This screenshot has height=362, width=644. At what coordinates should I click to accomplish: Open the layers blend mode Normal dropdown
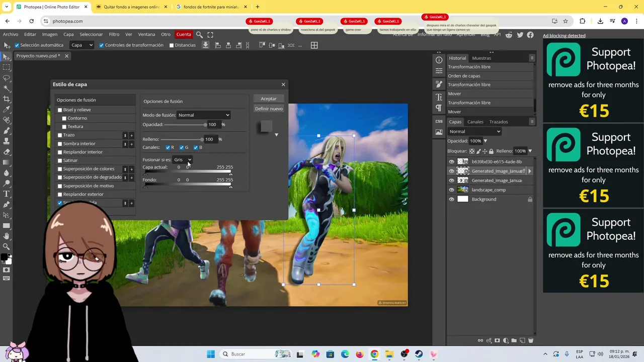point(474,132)
